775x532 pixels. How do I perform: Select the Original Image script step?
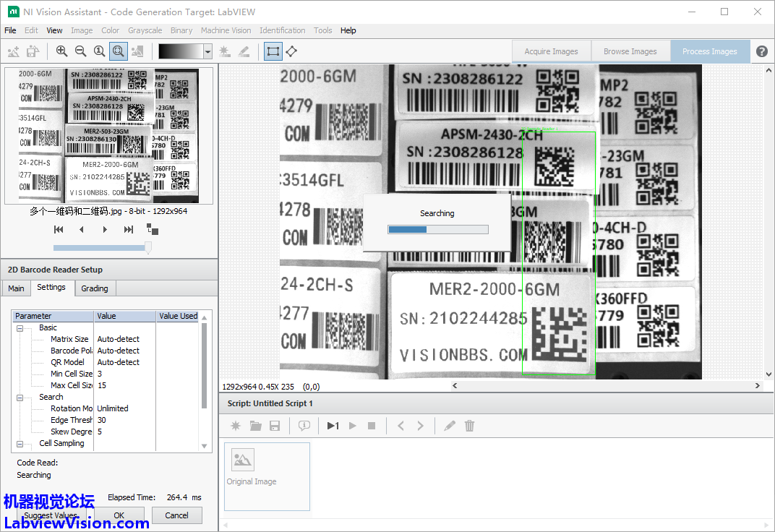(x=267, y=476)
